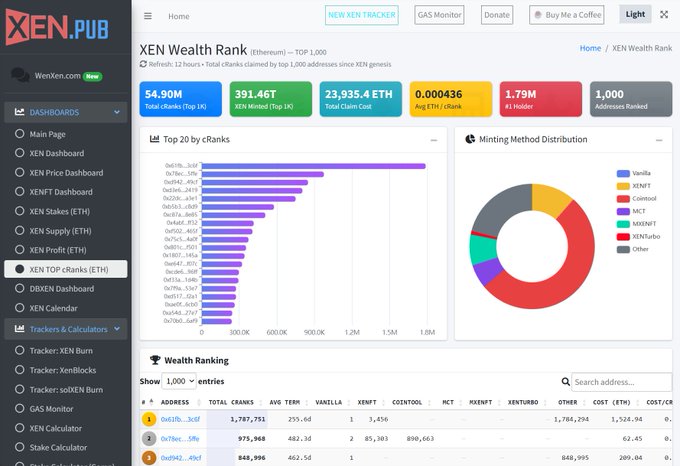Click the Home breadcrumb link

(x=590, y=48)
